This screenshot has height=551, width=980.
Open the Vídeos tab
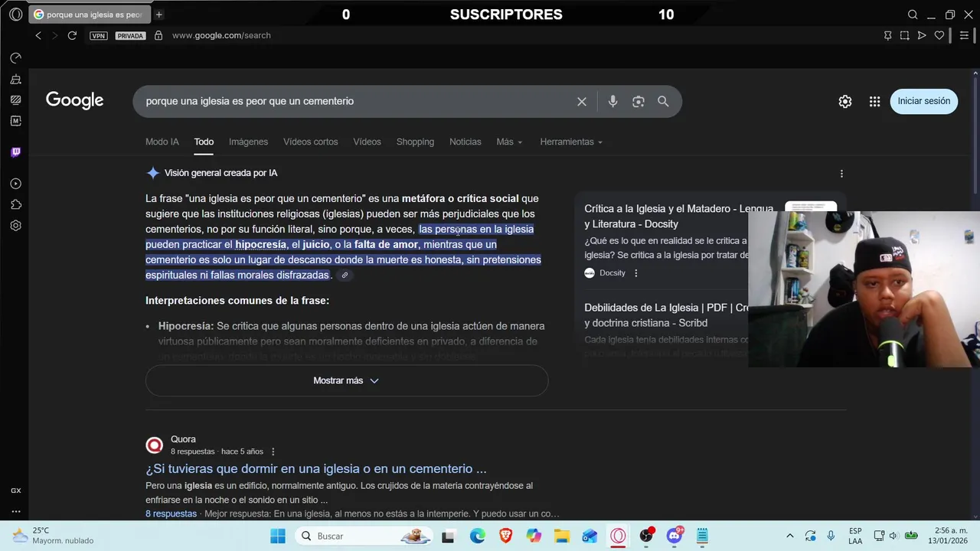point(367,142)
